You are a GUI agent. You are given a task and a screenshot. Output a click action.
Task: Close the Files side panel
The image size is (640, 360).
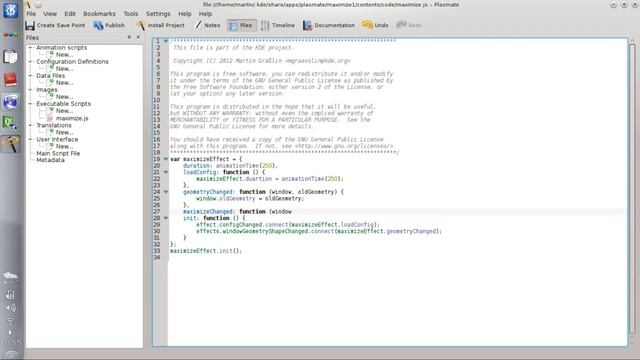(x=138, y=37)
